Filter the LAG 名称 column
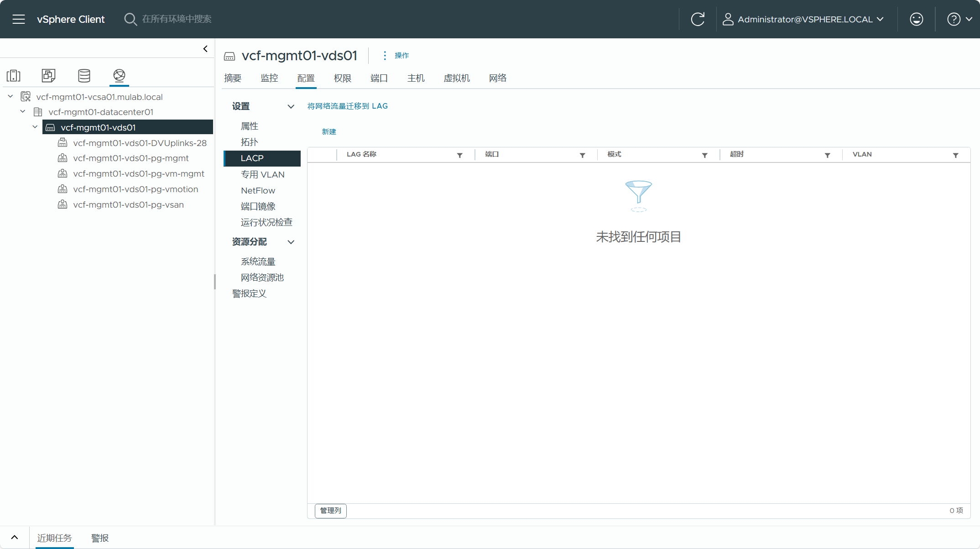Screen dimensions: 980x549 (x=459, y=155)
